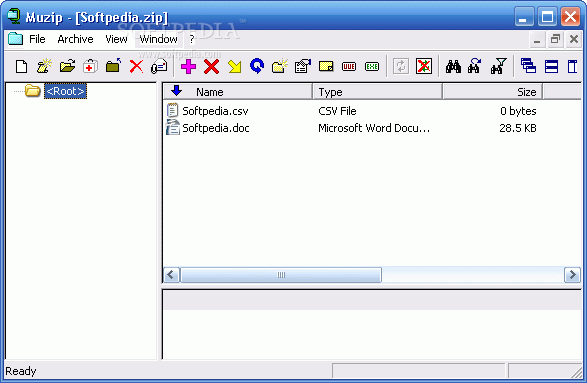587x383 pixels.
Task: Tile windows horizontally icon
Action: (551, 67)
